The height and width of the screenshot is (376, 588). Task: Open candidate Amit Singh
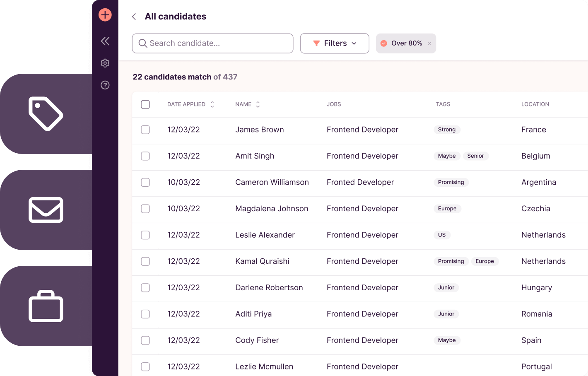click(x=255, y=156)
